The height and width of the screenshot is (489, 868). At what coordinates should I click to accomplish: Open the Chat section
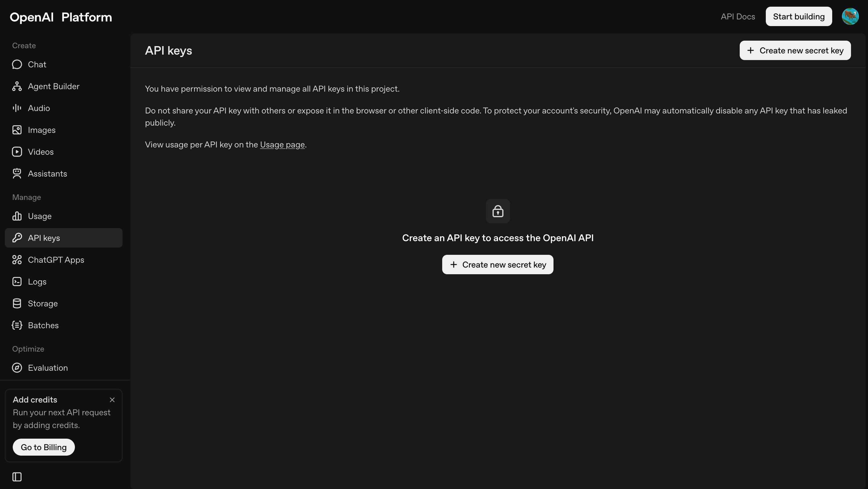pyautogui.click(x=37, y=64)
